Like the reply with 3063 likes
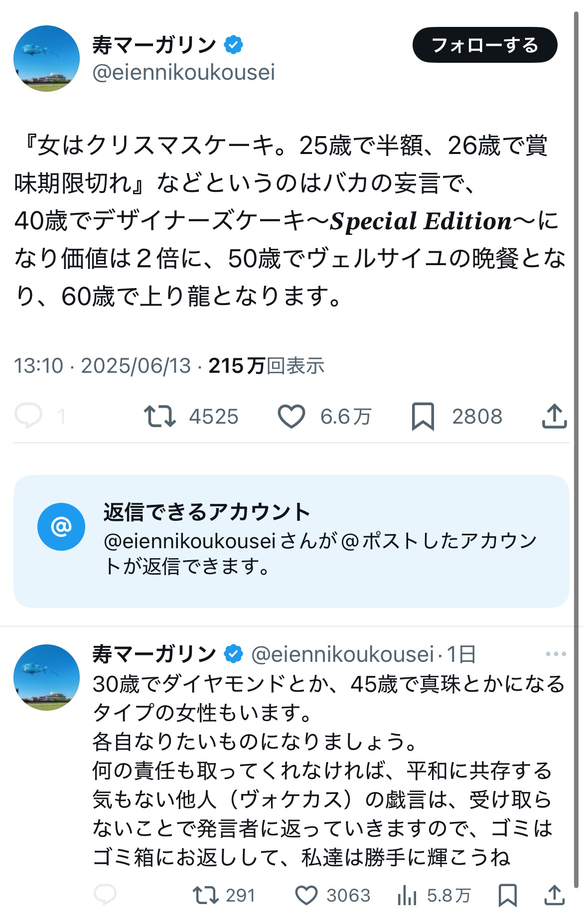 tap(306, 895)
